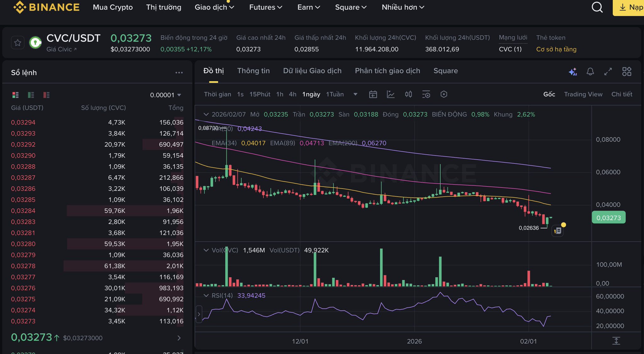This screenshot has width=644, height=354.
Task: Open the chart layout grid icon
Action: [626, 72]
